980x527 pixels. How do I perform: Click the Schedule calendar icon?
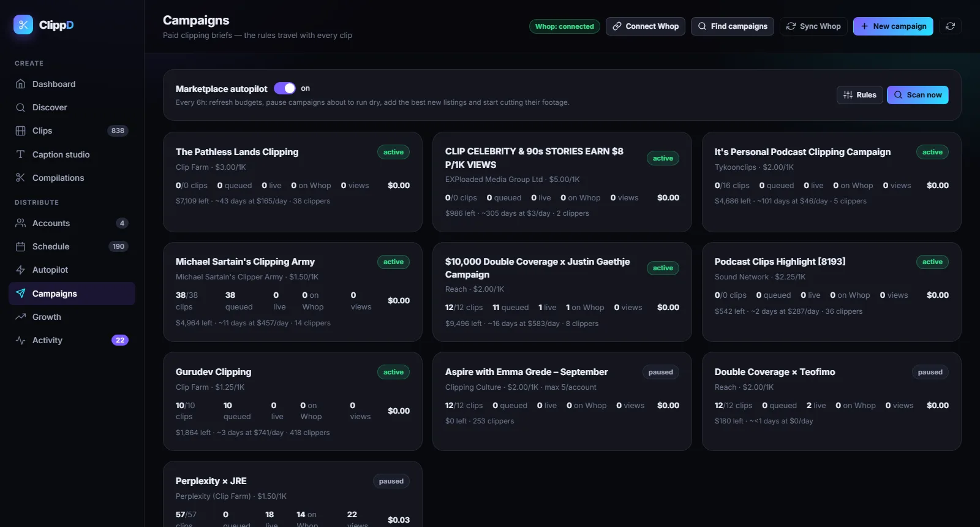click(20, 246)
